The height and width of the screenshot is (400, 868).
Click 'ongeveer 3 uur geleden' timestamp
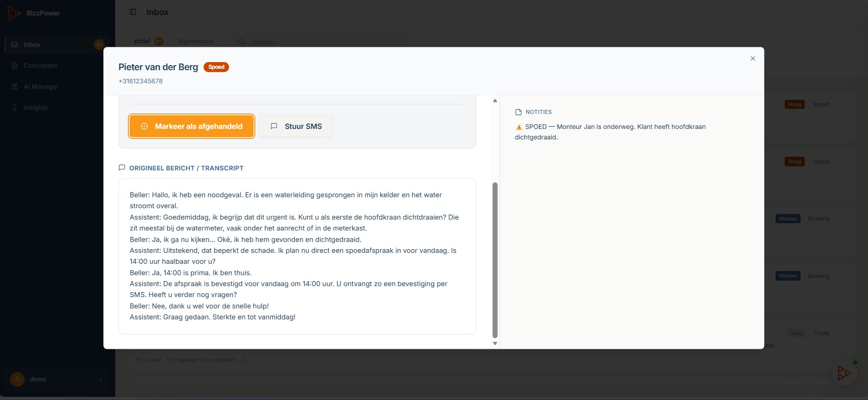coord(205,360)
